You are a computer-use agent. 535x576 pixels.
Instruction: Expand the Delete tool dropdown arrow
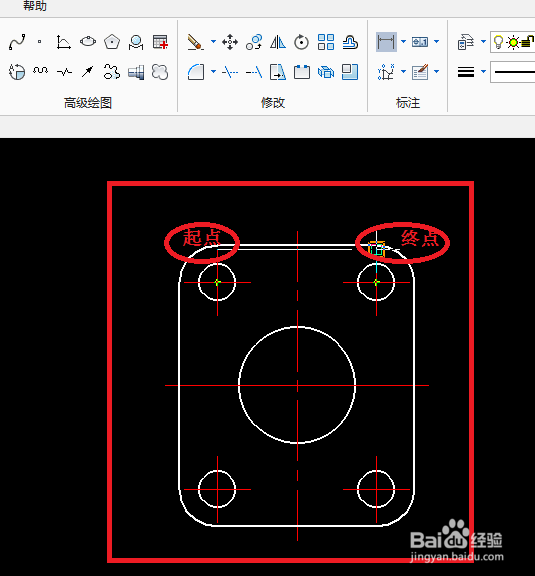click(x=213, y=42)
